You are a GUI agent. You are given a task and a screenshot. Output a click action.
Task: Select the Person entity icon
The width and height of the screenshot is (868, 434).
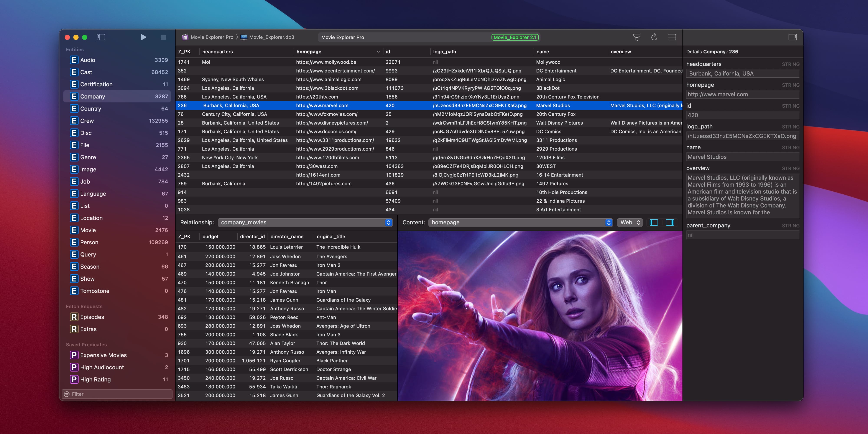pos(74,242)
